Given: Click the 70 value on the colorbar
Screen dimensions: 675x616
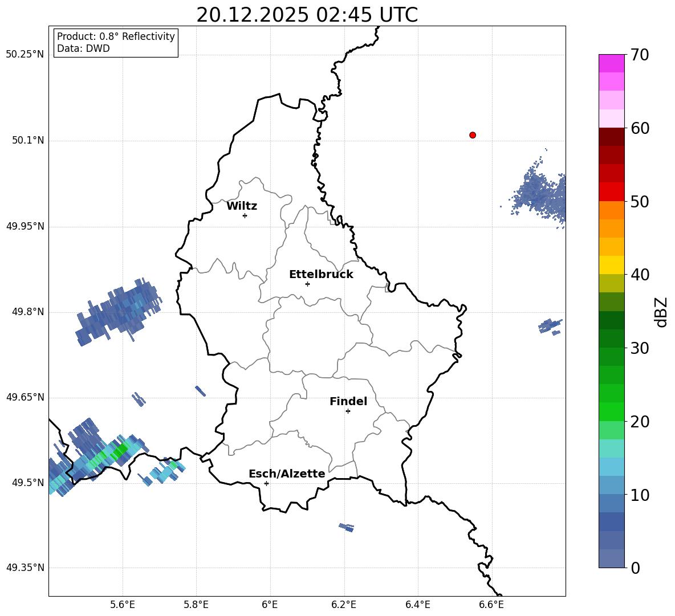Looking at the screenshot, I should [x=640, y=55].
